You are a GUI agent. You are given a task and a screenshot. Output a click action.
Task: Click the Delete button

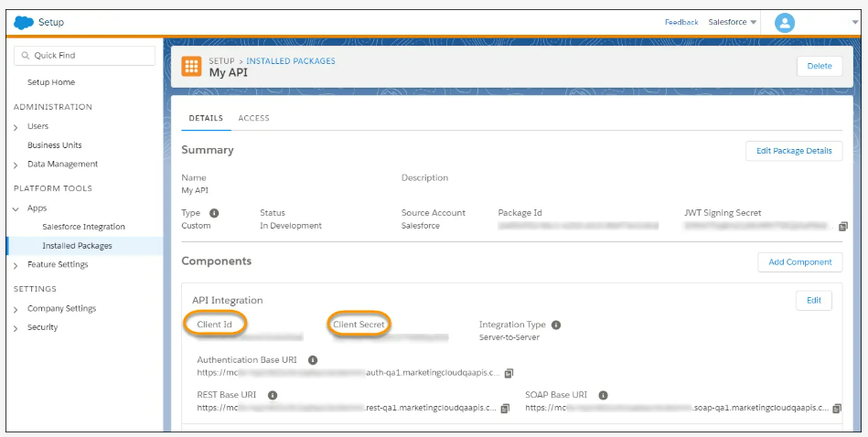pyautogui.click(x=820, y=66)
